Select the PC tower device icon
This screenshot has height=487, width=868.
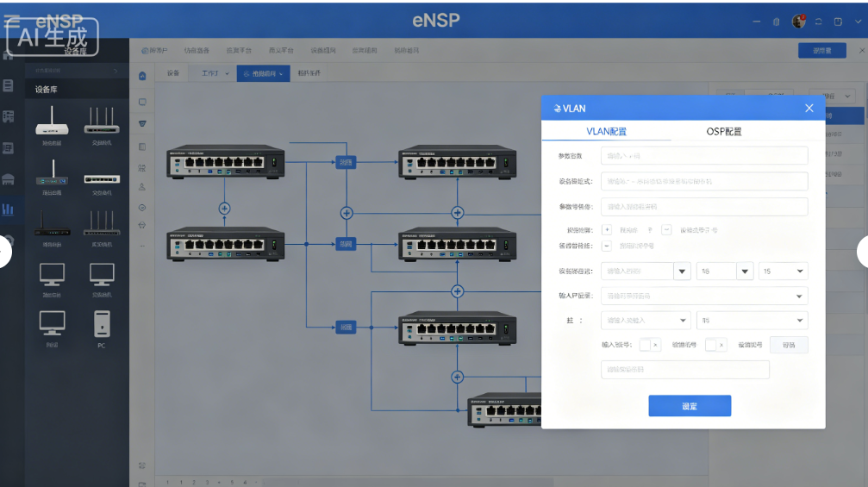102,324
